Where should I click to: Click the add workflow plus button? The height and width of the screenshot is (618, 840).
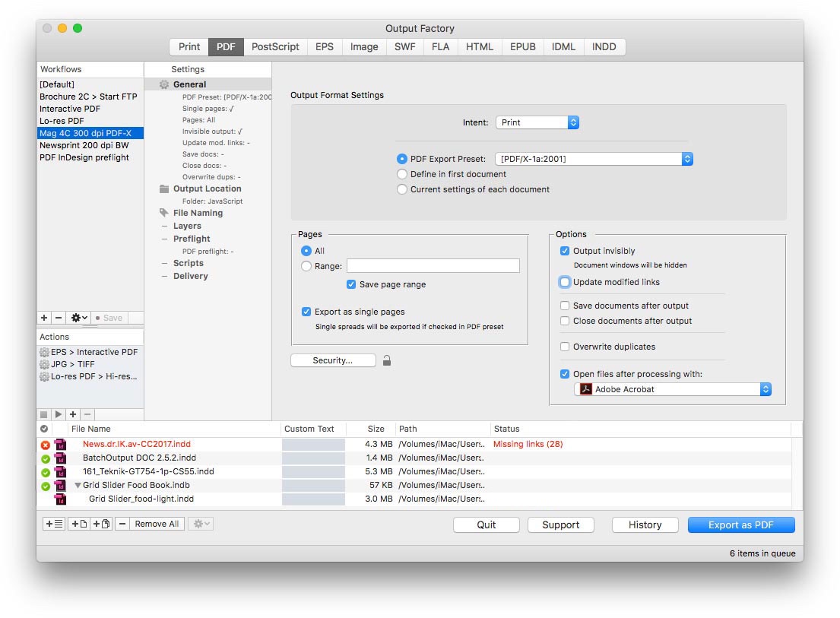[x=45, y=318]
